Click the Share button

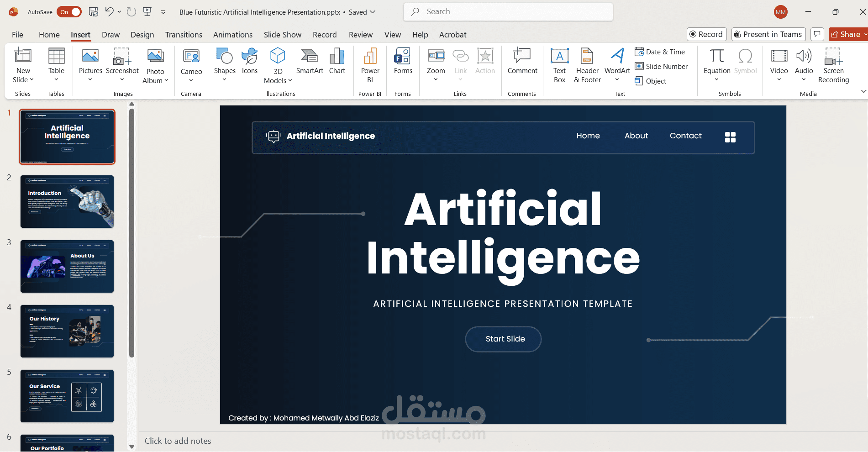(x=846, y=34)
